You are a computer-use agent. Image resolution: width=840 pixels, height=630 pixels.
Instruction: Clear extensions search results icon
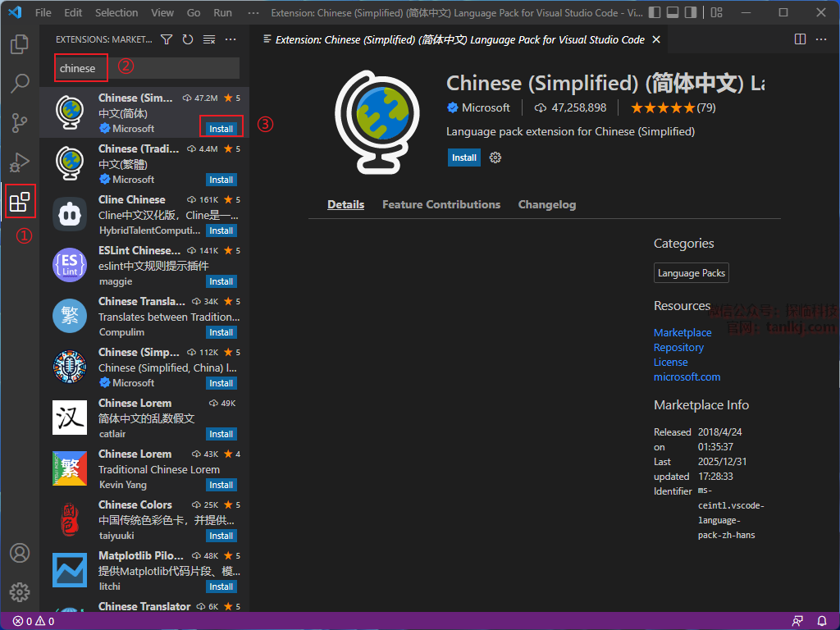209,39
